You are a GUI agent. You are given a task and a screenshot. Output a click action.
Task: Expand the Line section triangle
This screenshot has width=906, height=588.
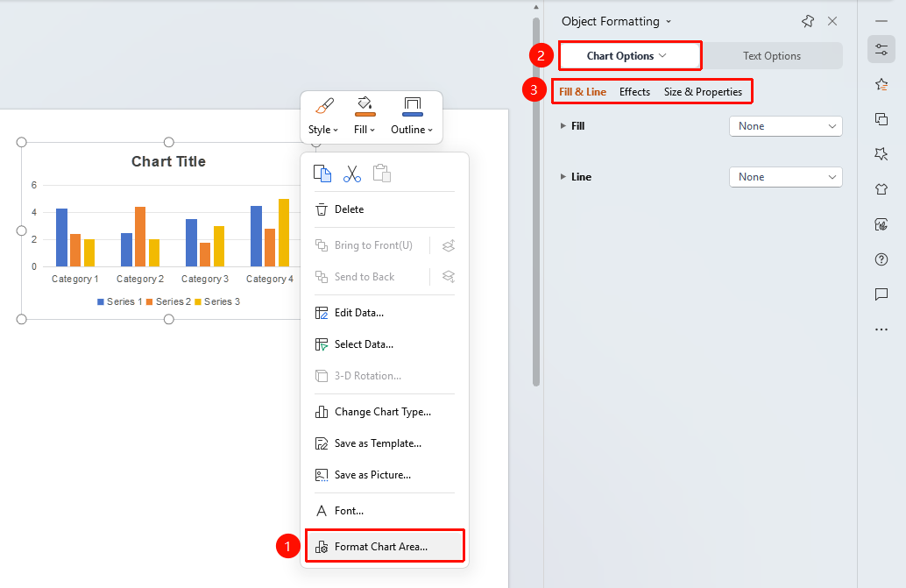click(563, 177)
